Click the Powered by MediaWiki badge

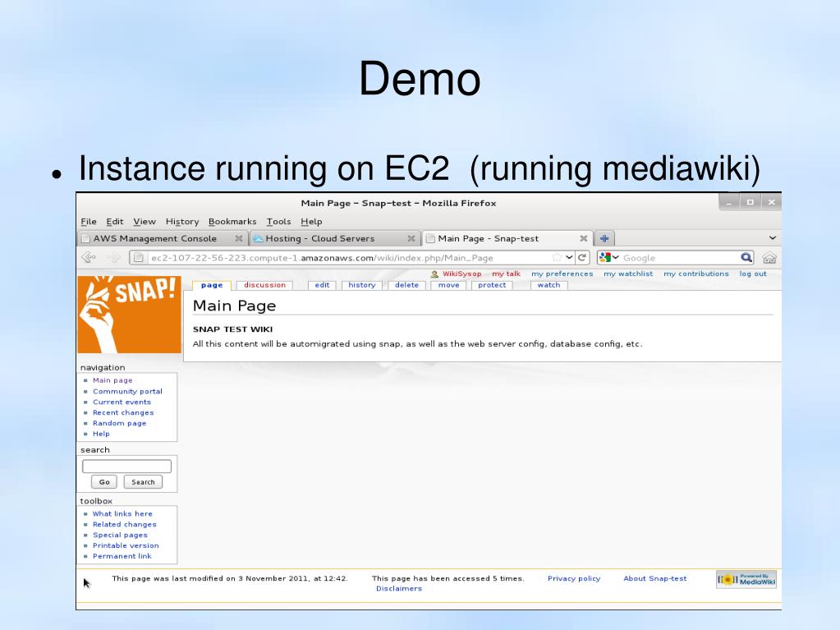[x=746, y=580]
